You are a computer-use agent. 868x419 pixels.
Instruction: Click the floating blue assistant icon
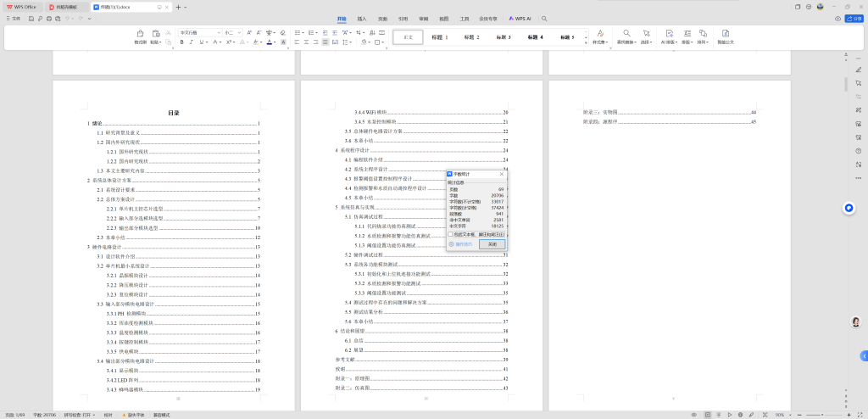pyautogui.click(x=849, y=208)
